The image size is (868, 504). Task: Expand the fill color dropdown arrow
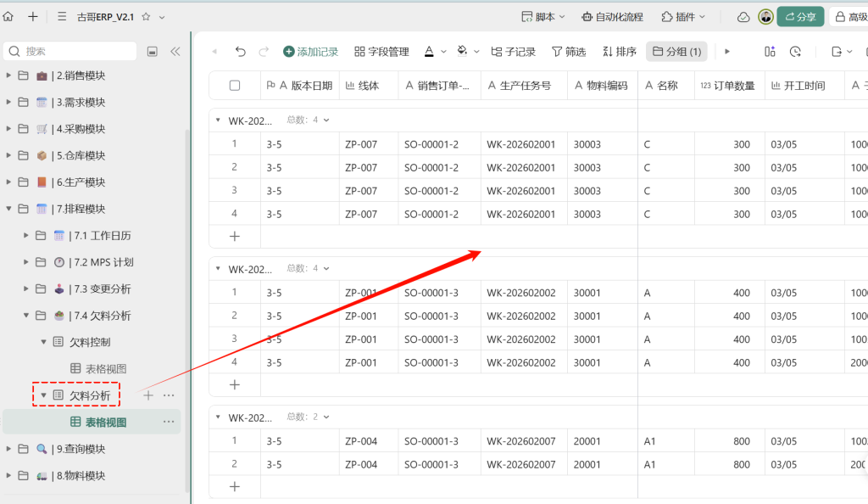[476, 52]
